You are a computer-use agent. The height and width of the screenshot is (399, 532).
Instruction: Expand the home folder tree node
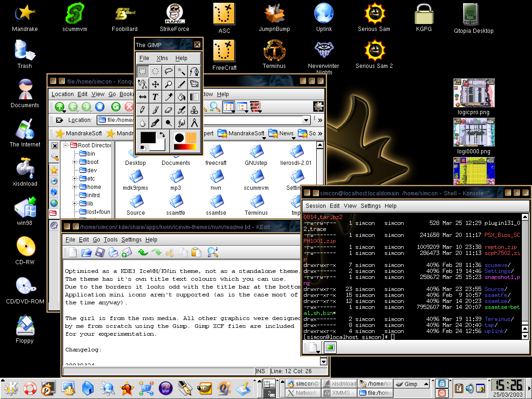(x=74, y=187)
